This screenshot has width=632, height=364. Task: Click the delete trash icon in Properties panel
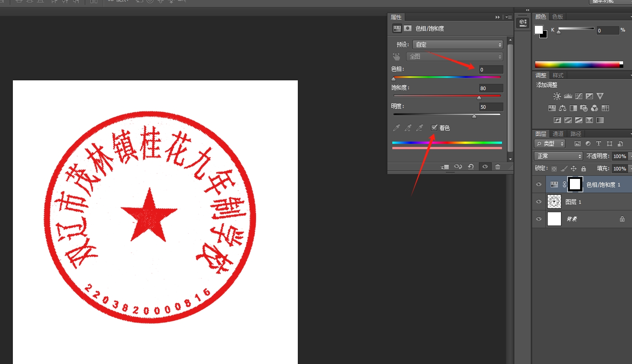498,166
